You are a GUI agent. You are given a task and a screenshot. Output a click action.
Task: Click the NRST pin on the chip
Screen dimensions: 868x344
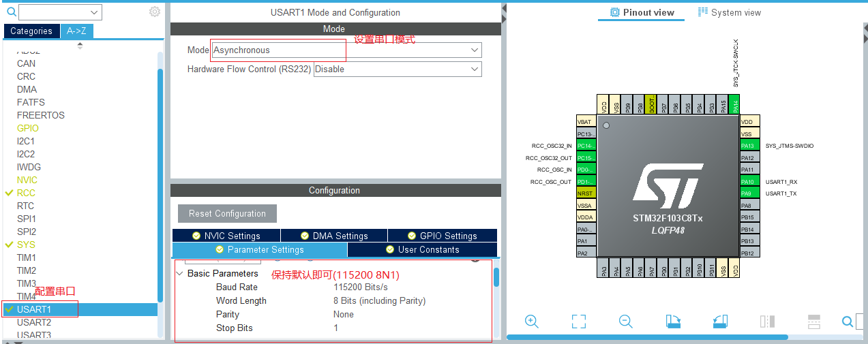pyautogui.click(x=586, y=193)
